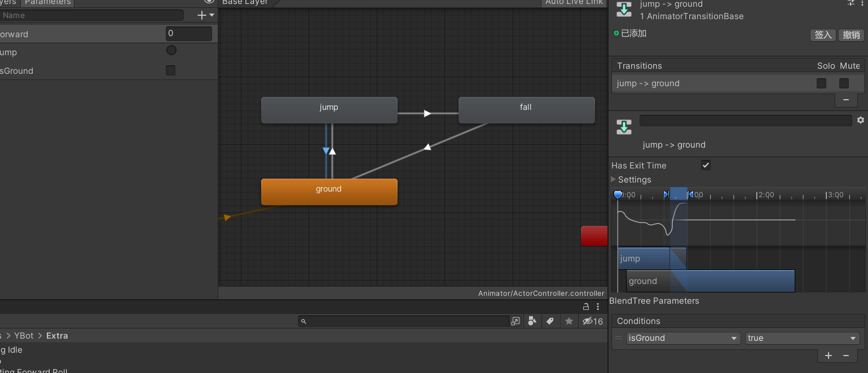Screen dimensions: 868x373
Task: Open the Search by Label tag icon
Action: point(550,321)
